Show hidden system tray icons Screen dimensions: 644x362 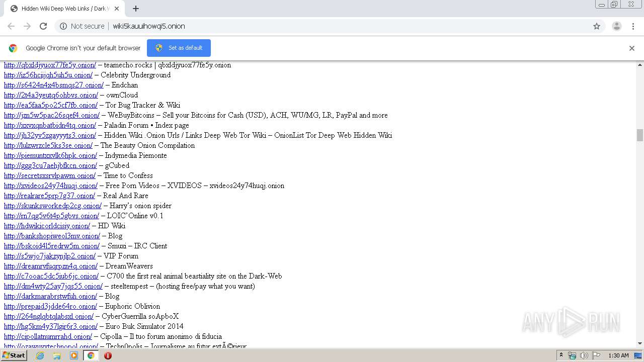tap(561, 355)
